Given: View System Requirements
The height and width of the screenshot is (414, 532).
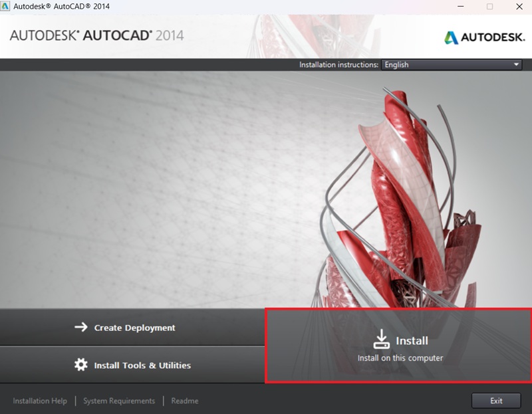Looking at the screenshot, I should (x=119, y=401).
